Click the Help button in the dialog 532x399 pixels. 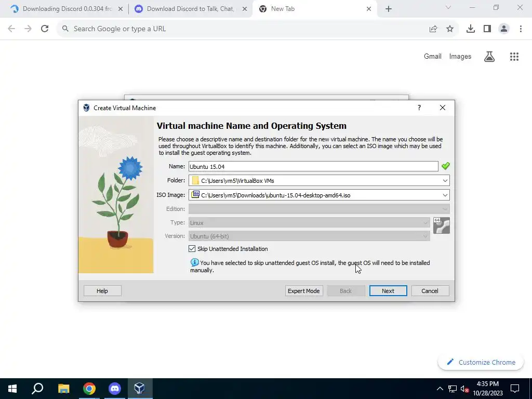[x=102, y=291]
